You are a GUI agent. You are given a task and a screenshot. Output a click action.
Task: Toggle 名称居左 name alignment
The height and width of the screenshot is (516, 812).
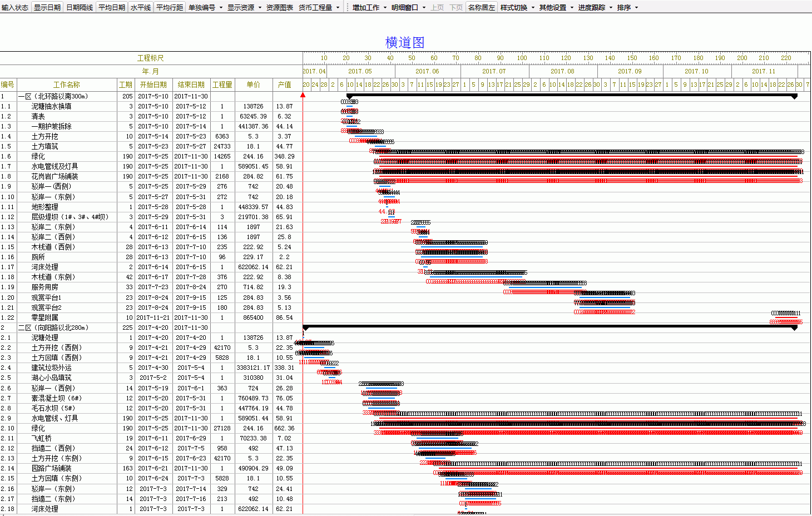pyautogui.click(x=481, y=7)
